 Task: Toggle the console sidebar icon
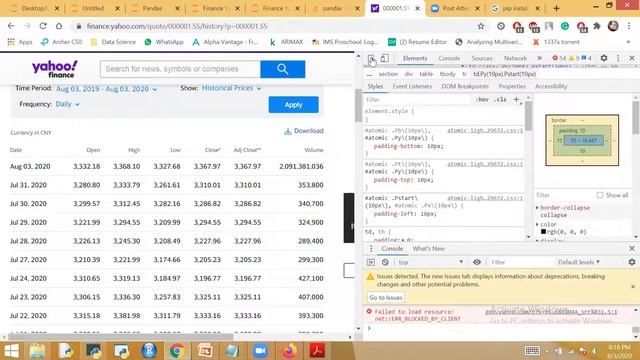pyautogui.click(x=371, y=262)
